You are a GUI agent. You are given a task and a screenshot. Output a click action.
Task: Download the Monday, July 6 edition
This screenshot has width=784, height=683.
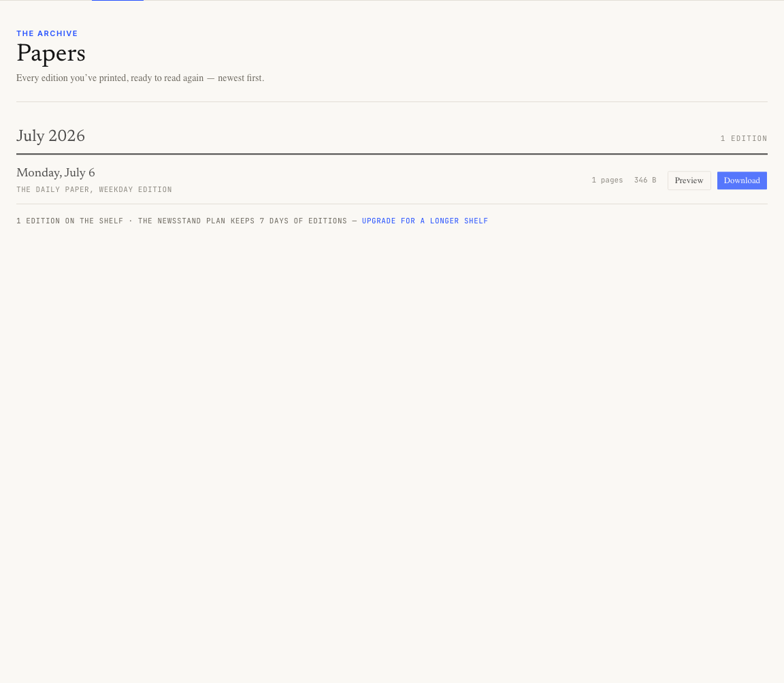point(742,180)
